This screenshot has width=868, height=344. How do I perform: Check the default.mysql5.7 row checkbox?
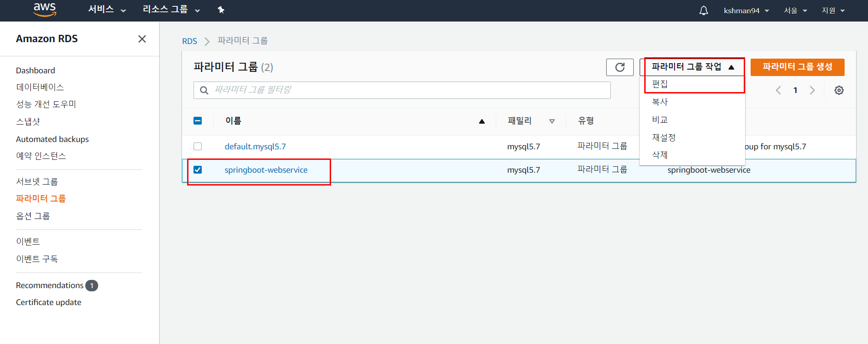pos(198,147)
